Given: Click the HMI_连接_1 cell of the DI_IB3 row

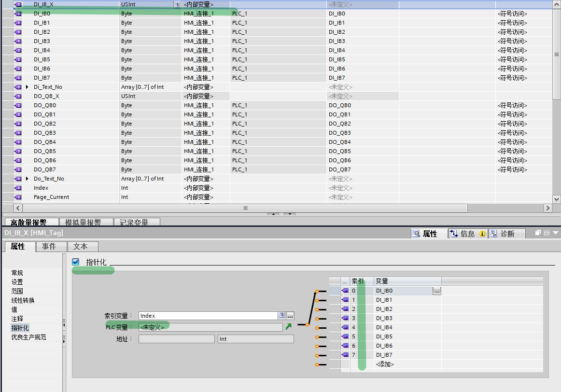Looking at the screenshot, I should coord(206,41).
